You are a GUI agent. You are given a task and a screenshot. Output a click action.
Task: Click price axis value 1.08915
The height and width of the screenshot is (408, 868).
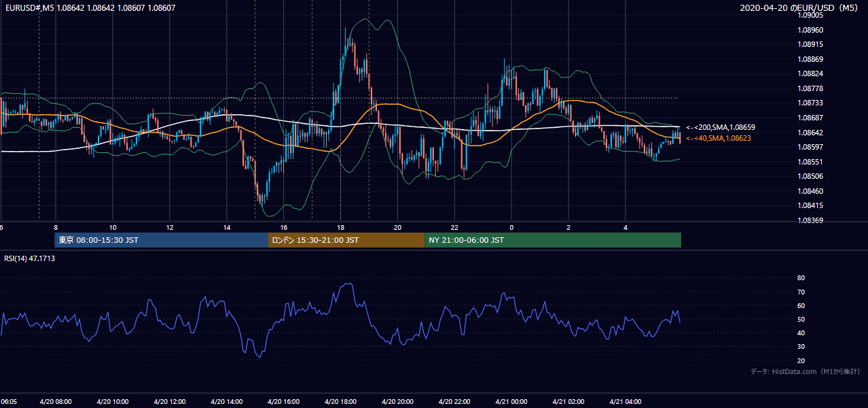pos(811,44)
